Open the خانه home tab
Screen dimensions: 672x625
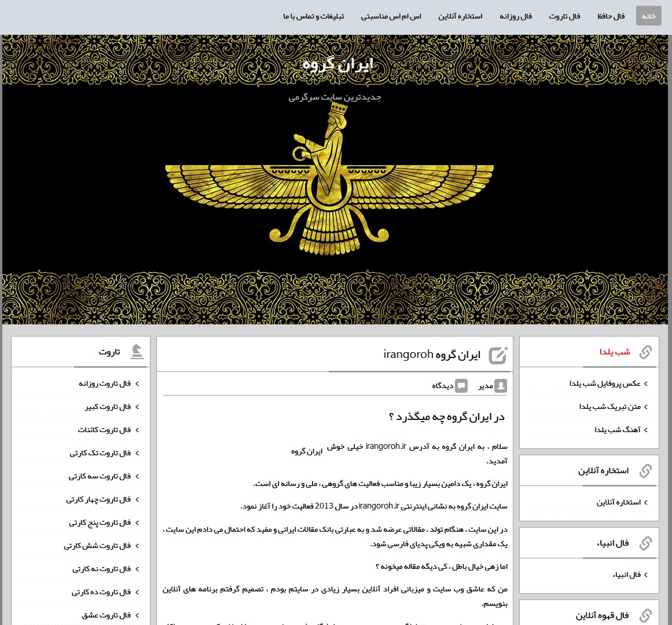tap(648, 16)
